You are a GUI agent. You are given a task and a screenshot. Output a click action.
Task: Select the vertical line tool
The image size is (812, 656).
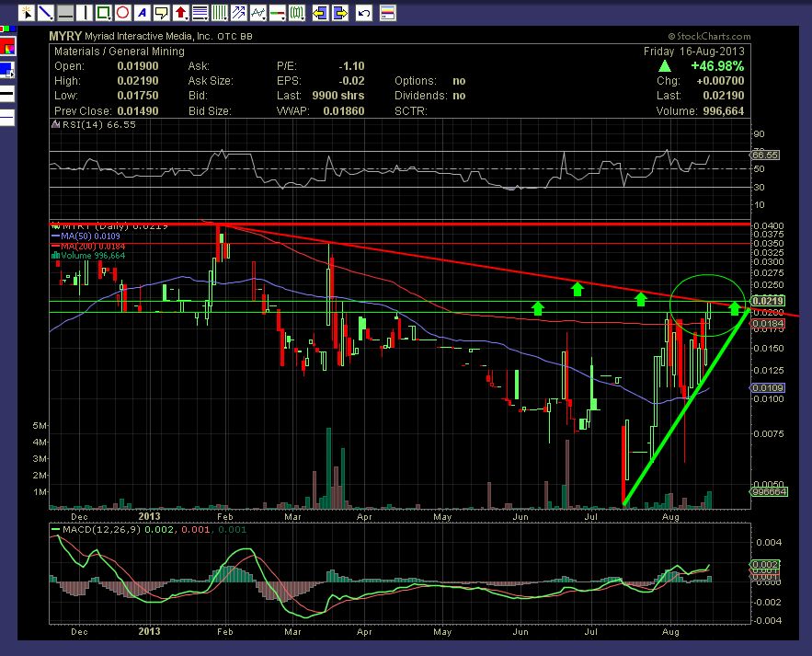[x=85, y=13]
